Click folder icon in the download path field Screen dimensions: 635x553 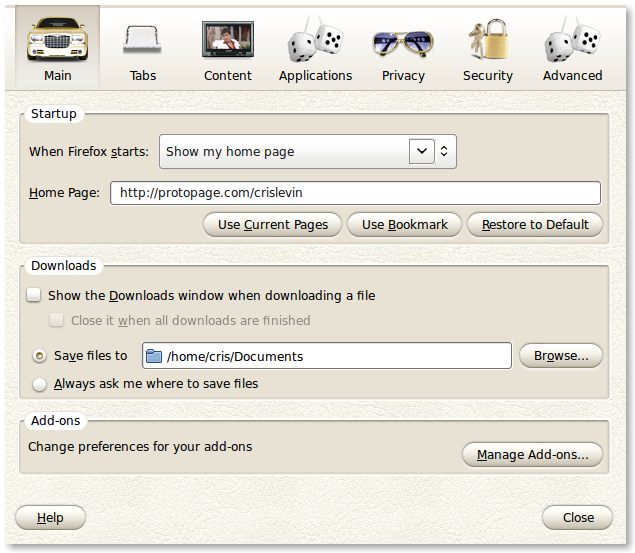[153, 356]
